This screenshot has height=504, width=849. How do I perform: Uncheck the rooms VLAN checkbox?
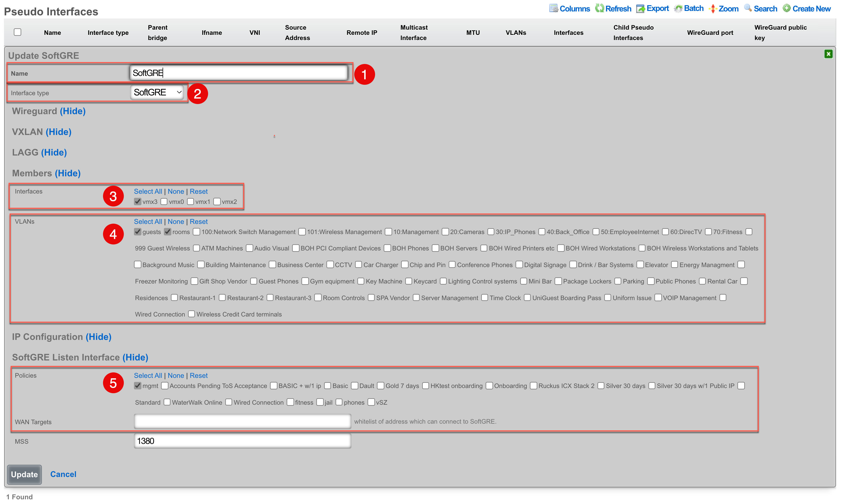tap(168, 232)
